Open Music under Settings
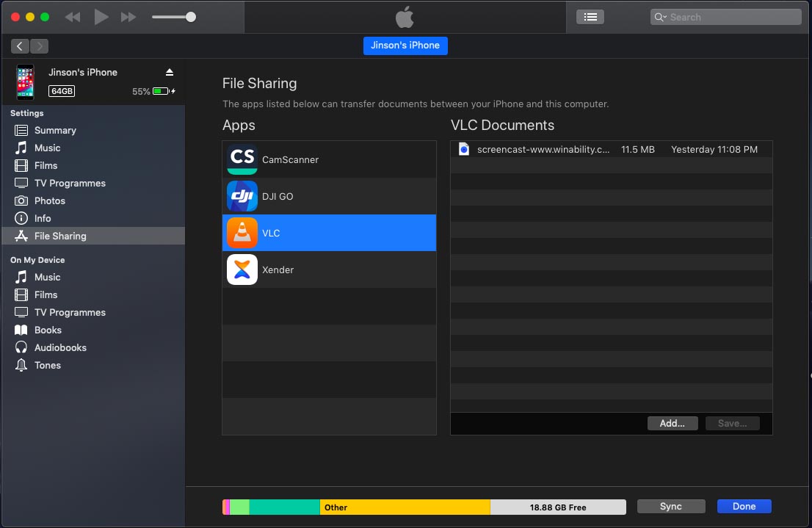812x528 pixels. (93, 148)
